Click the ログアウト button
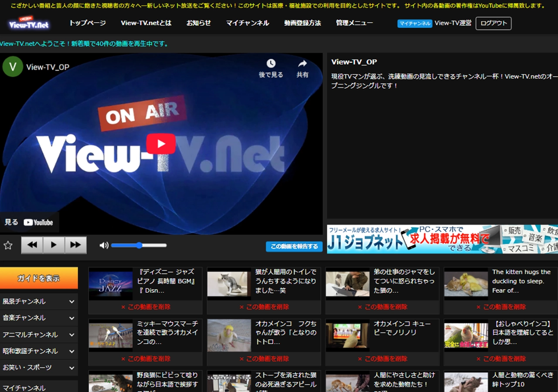This screenshot has height=392, width=558. (x=493, y=24)
